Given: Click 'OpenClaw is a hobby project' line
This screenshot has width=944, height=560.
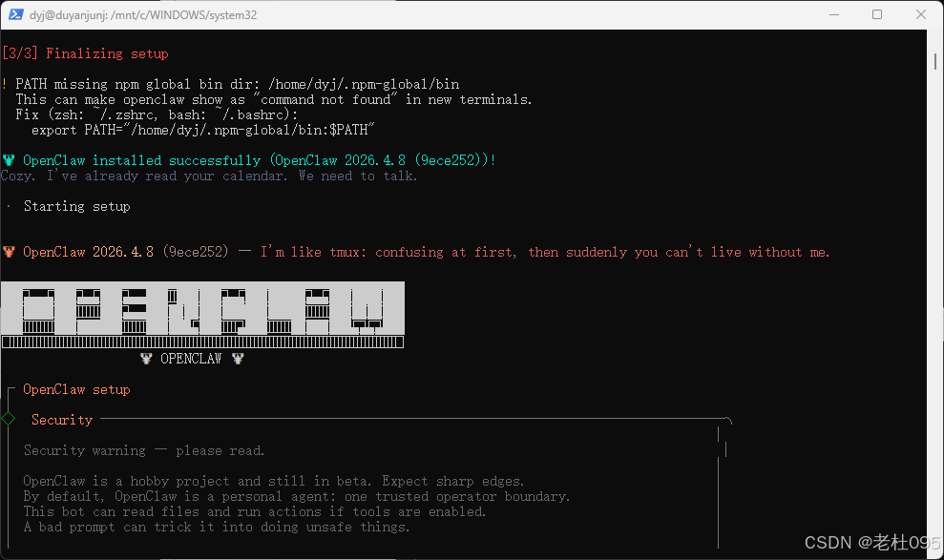Looking at the screenshot, I should click(274, 481).
